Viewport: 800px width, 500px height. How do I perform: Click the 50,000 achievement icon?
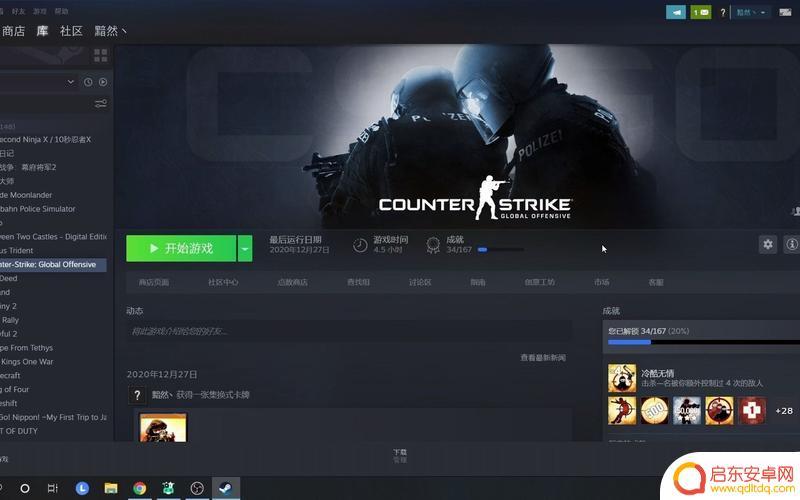pyautogui.click(x=687, y=411)
